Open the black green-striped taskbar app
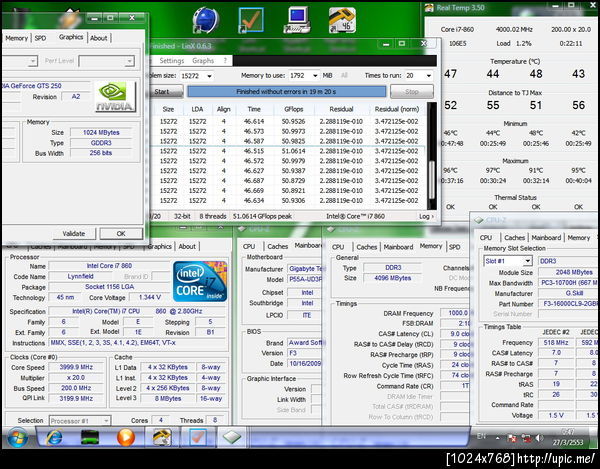 (90, 437)
